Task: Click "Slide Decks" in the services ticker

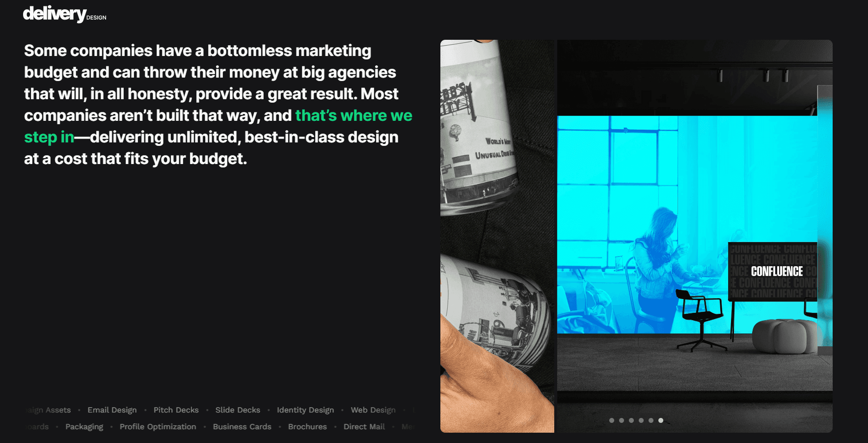Action: [x=238, y=410]
